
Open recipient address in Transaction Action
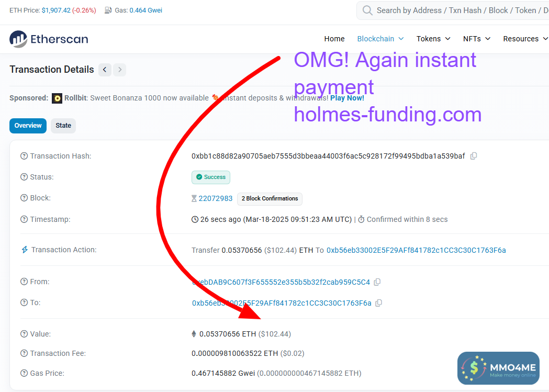coord(416,250)
